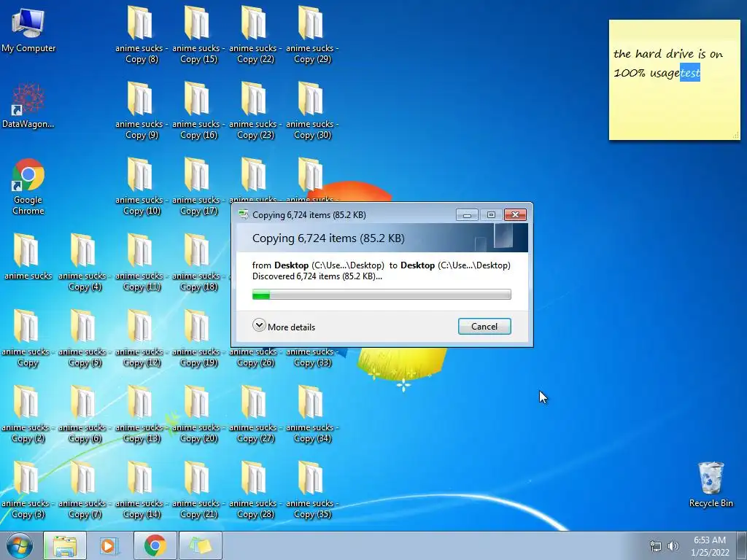
Task: Expand More details in copy dialog
Action: [284, 326]
